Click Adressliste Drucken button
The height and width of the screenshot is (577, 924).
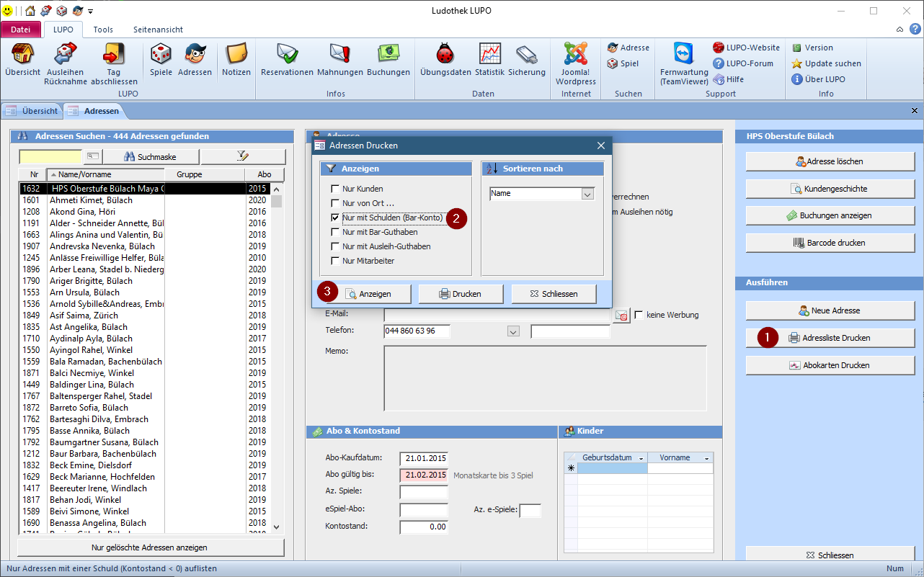coord(830,338)
